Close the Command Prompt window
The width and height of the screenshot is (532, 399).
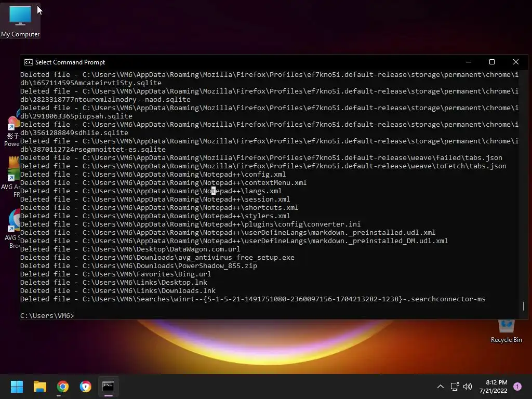click(x=516, y=62)
